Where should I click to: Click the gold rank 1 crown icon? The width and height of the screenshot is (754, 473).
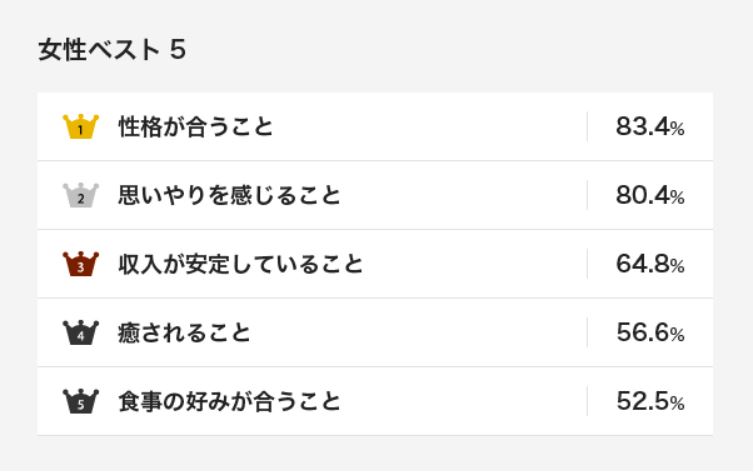pos(81,127)
